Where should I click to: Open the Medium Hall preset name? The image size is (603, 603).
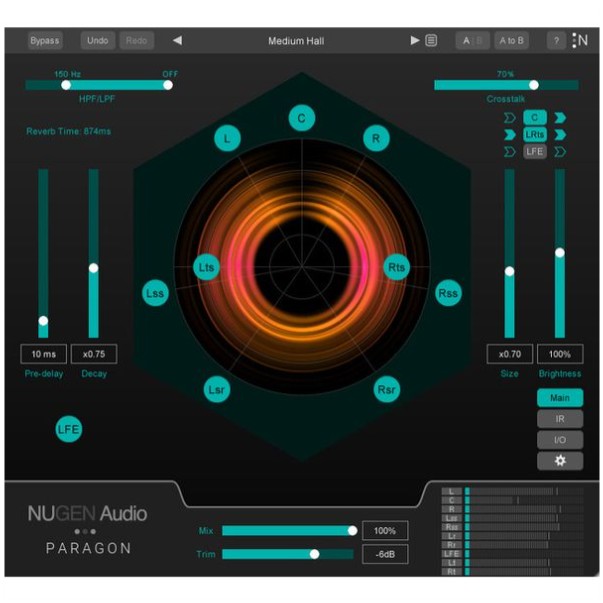296,41
